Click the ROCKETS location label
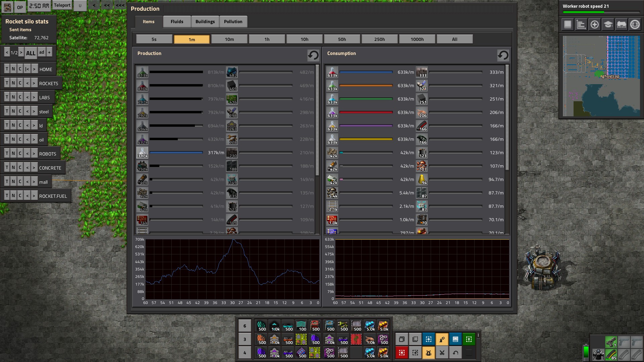Screen dimensions: 644x362 [49, 83]
